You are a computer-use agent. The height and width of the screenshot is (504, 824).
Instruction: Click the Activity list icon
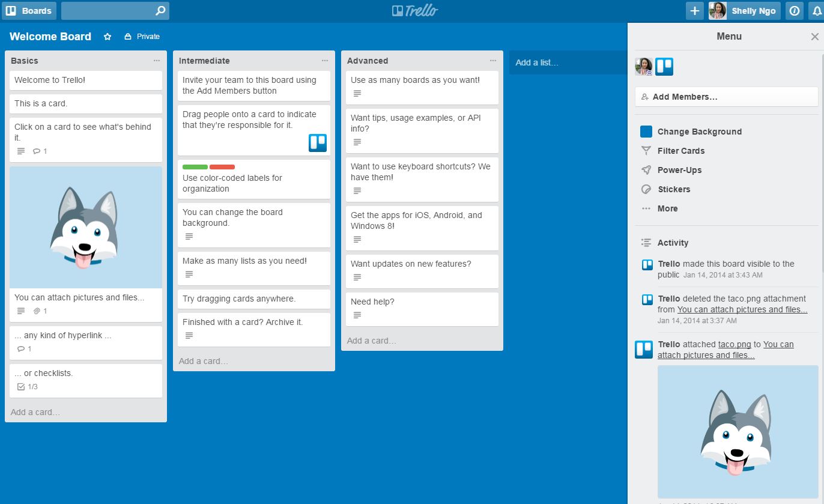pyautogui.click(x=646, y=243)
